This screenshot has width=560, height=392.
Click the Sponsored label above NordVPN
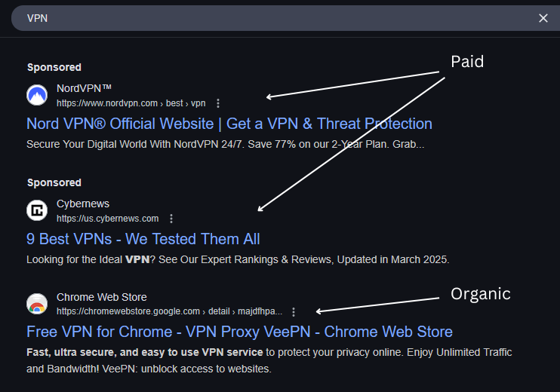pos(54,67)
